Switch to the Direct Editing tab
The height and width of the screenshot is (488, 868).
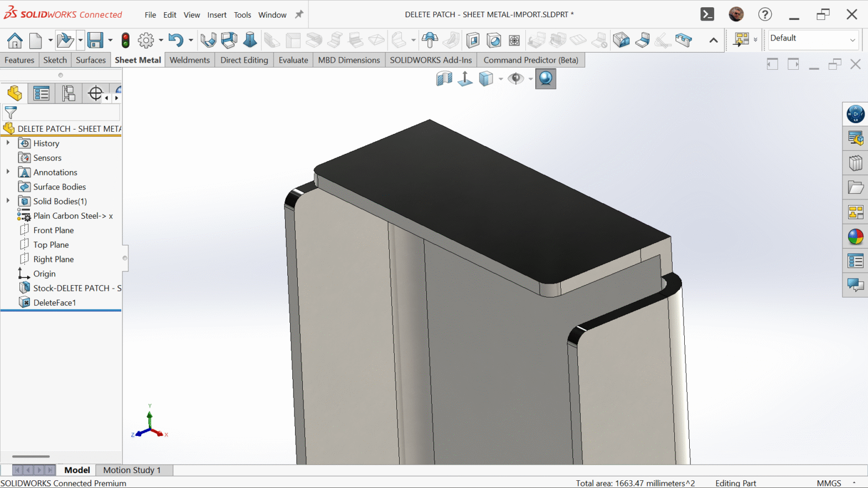tap(244, 60)
